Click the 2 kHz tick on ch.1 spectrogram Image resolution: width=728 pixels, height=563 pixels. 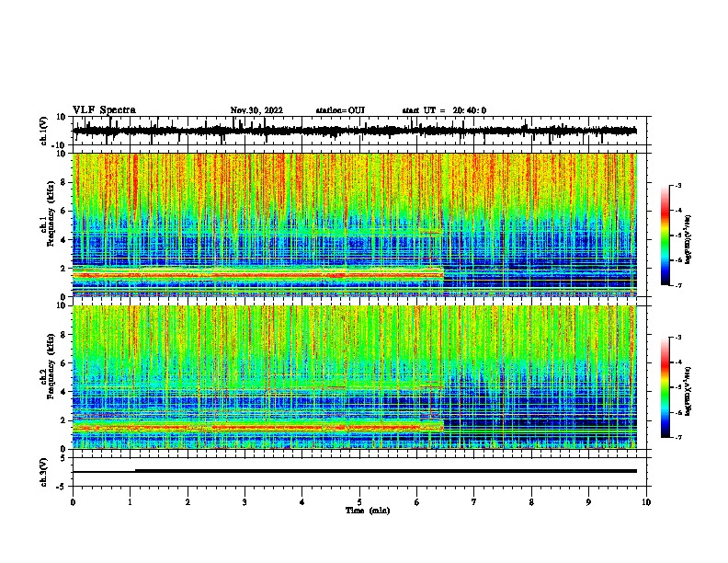(x=63, y=268)
